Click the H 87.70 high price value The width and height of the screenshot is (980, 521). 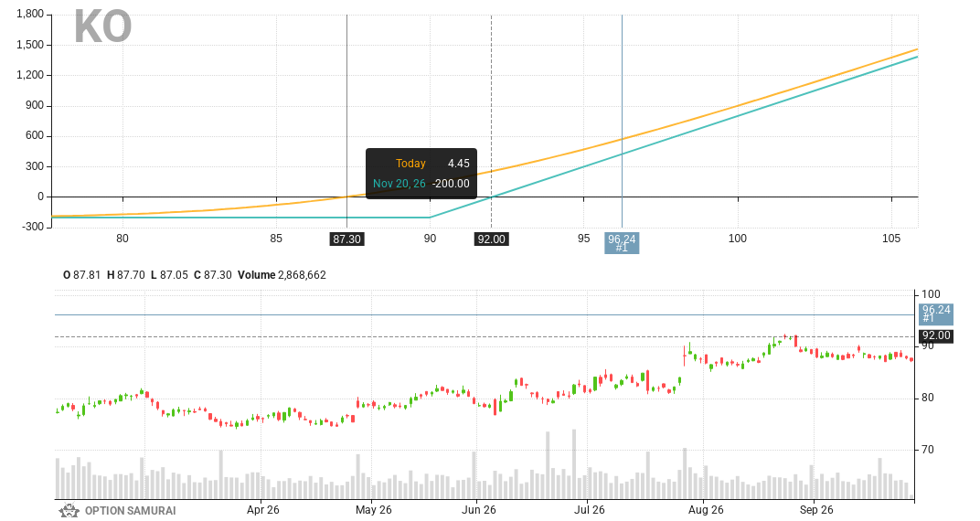[x=125, y=275]
